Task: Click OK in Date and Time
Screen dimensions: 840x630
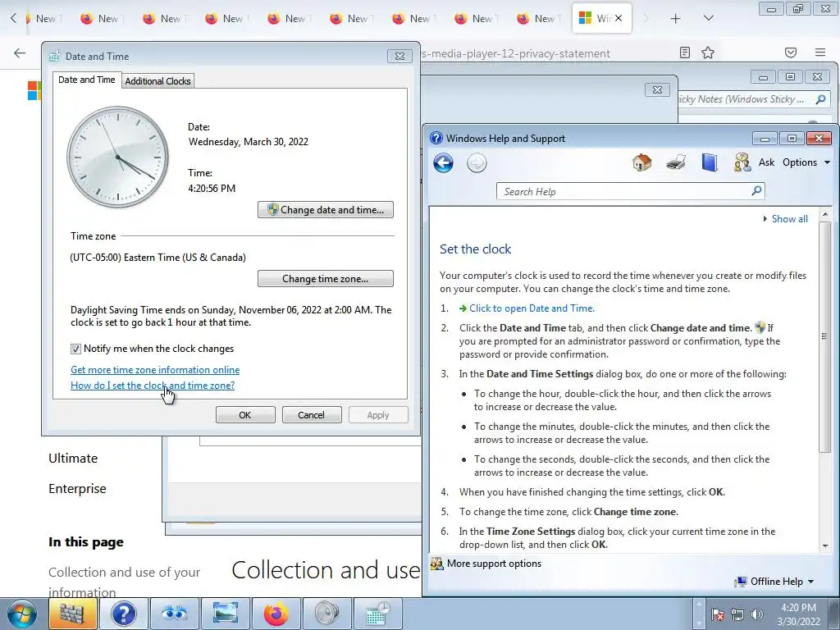Action: [245, 414]
